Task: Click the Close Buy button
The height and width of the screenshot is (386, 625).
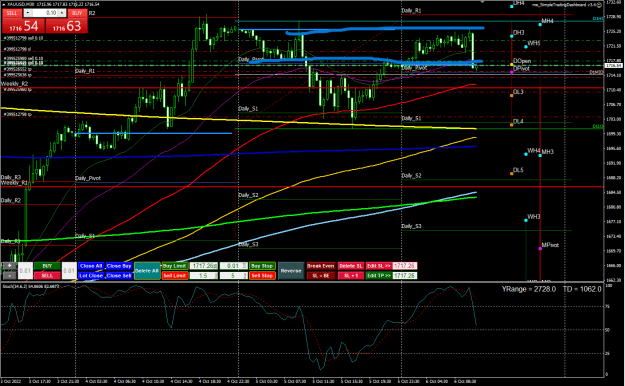Action: 119,266
